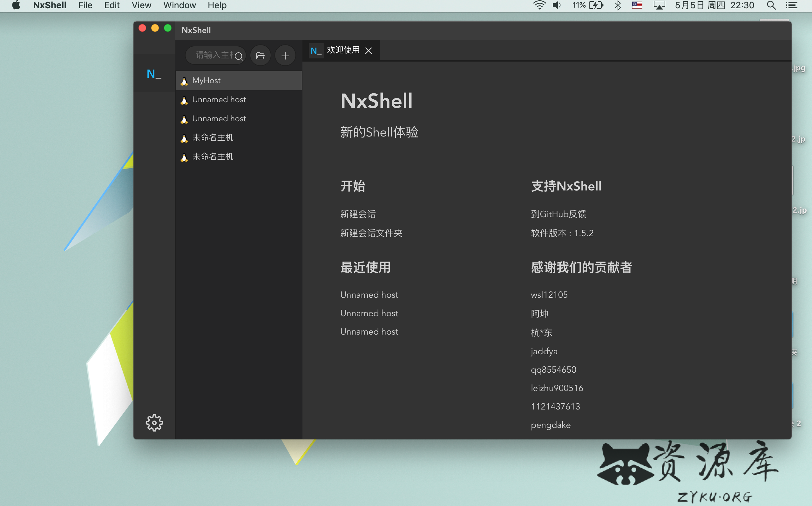This screenshot has height=506, width=812.
Task: Click contributor 阿坤
Action: [x=539, y=314]
